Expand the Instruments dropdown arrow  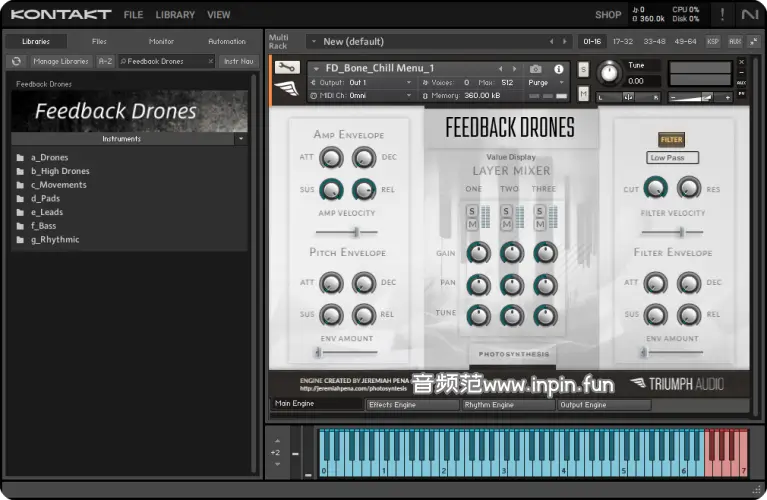tap(240, 139)
